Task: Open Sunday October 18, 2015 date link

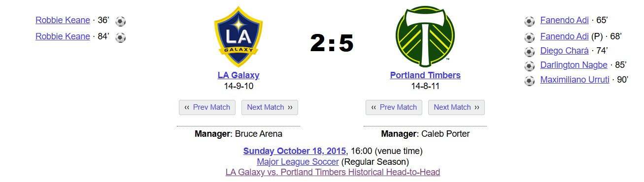Action: point(295,151)
